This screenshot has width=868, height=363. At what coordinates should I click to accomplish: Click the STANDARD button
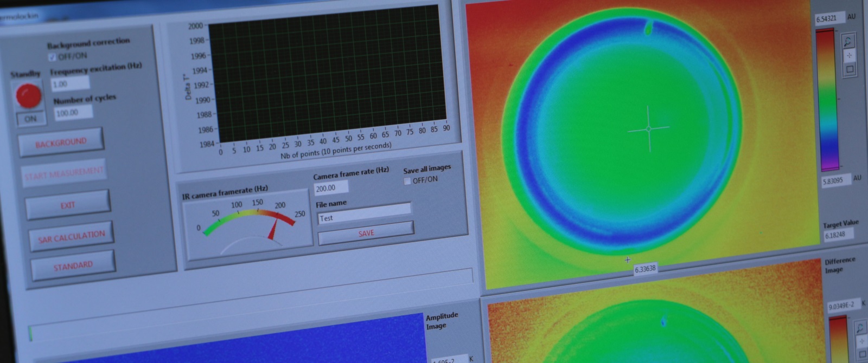point(73,265)
